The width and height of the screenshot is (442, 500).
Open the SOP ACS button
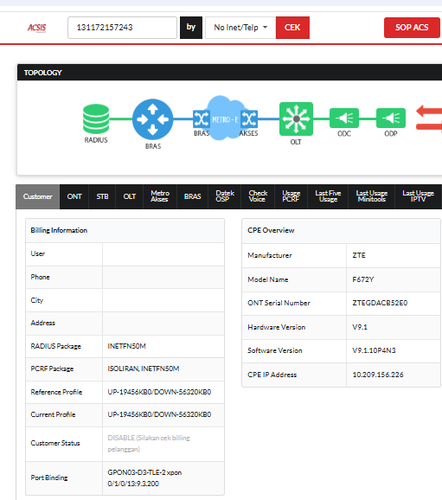412,27
